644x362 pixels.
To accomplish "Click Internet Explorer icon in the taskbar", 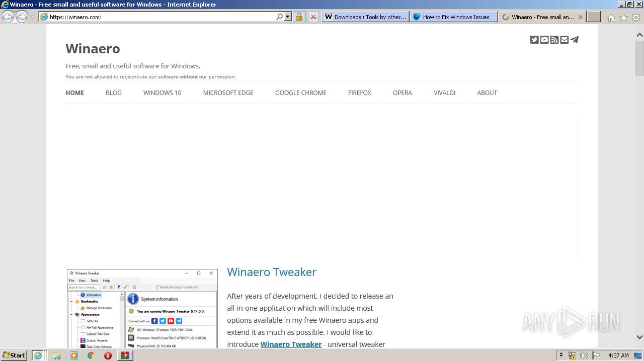I will click(38, 355).
